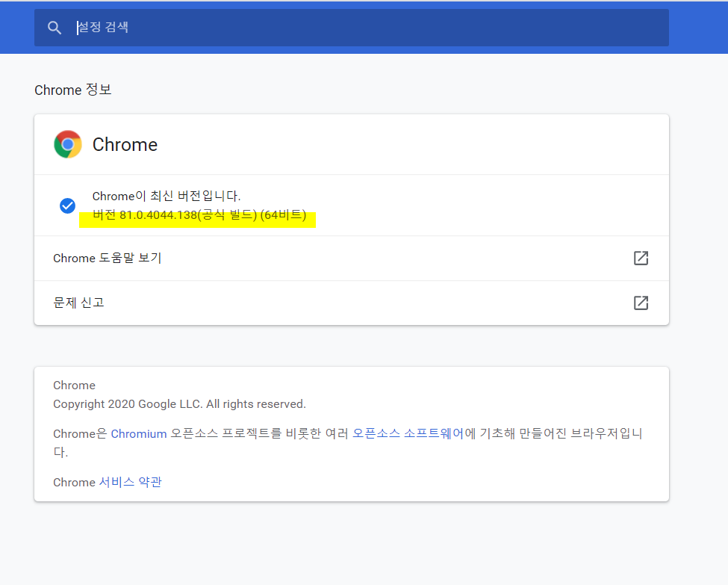This screenshot has height=585, width=728.
Task: Click the external link icon beside Chrome 도움말 보기
Action: coord(641,258)
